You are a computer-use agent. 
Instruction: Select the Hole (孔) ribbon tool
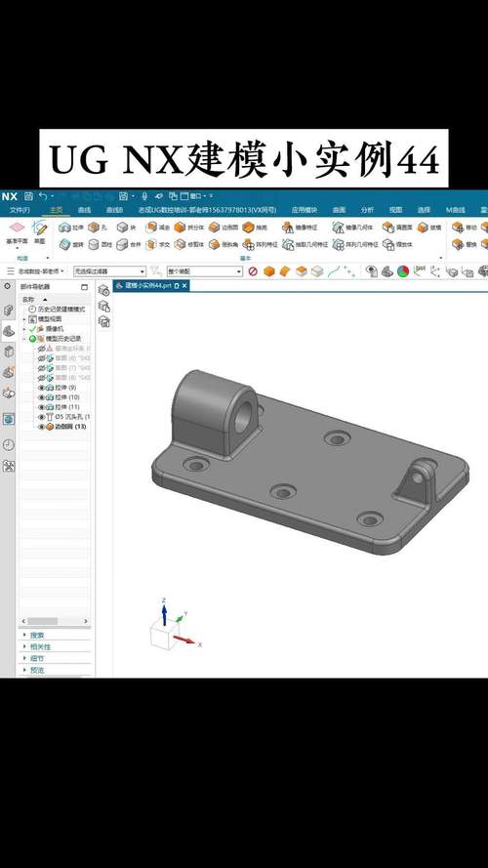[x=98, y=227]
